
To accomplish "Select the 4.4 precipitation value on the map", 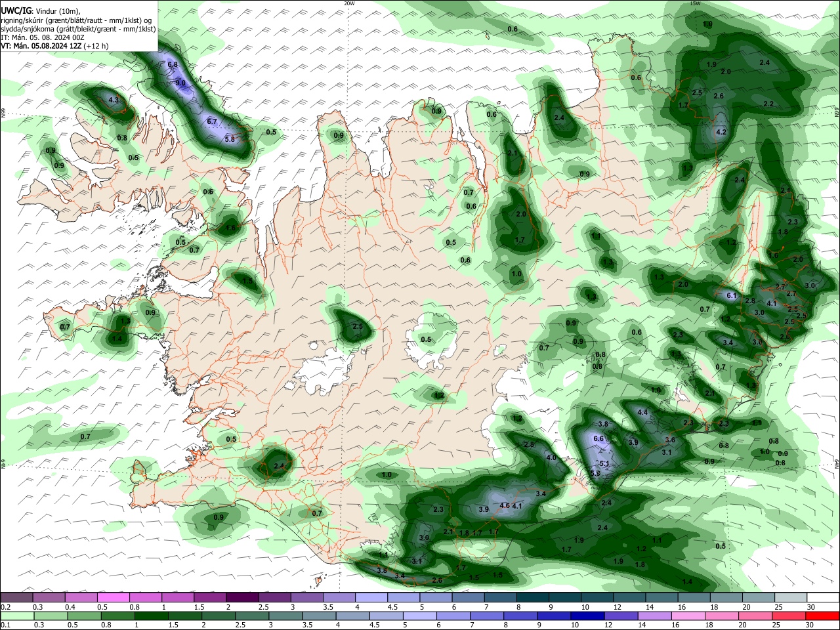I will click(x=642, y=413).
